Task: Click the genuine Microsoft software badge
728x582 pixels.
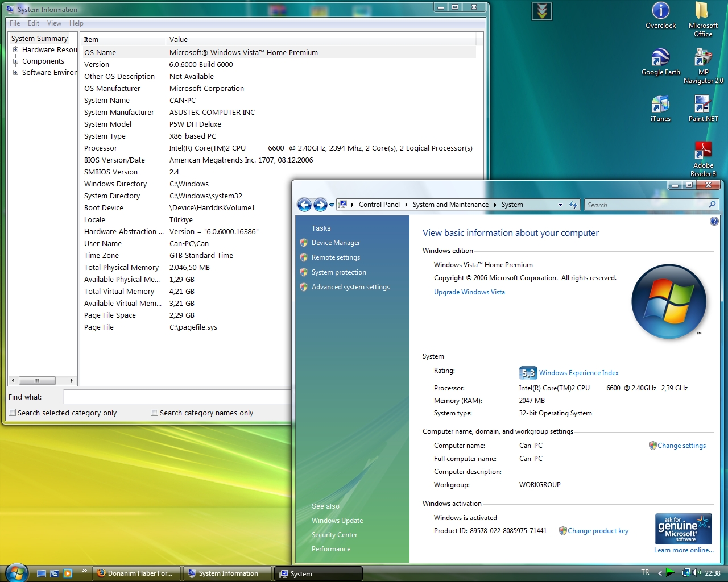Action: click(683, 529)
